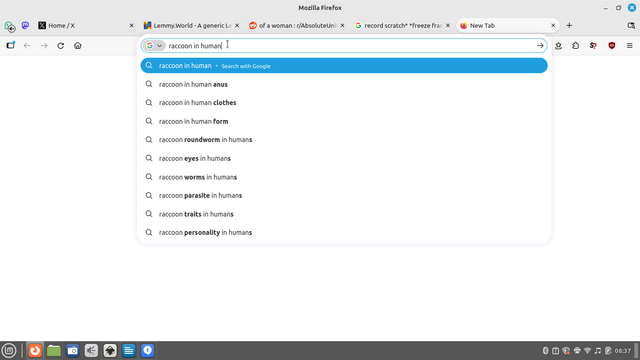Reload the current page
The height and width of the screenshot is (360, 640).
pos(60,45)
